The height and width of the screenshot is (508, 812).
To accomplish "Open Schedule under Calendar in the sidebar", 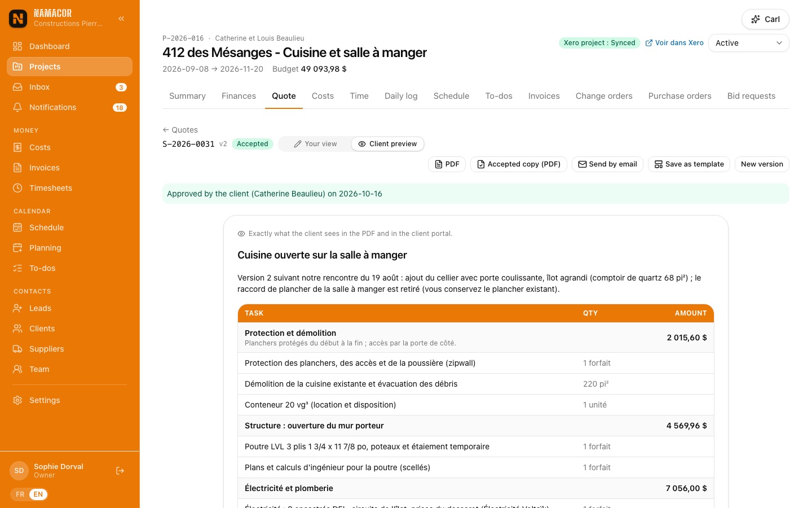I will (69, 227).
